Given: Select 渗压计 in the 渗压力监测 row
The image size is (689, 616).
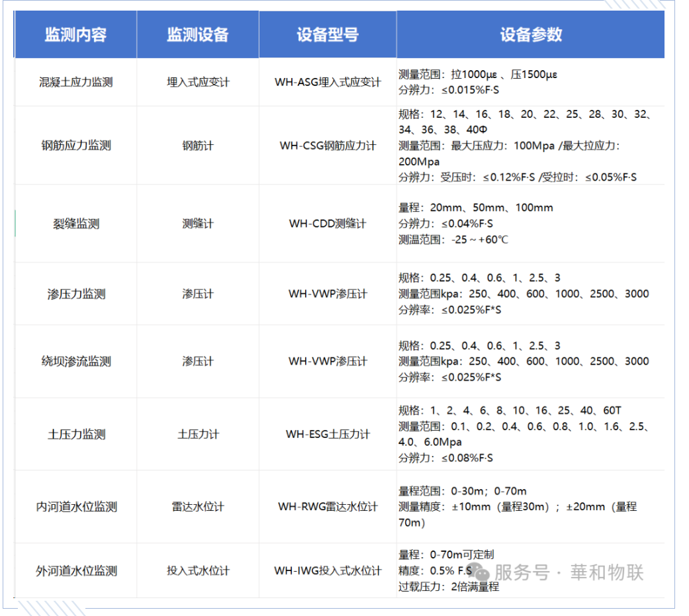Looking at the screenshot, I should [198, 294].
